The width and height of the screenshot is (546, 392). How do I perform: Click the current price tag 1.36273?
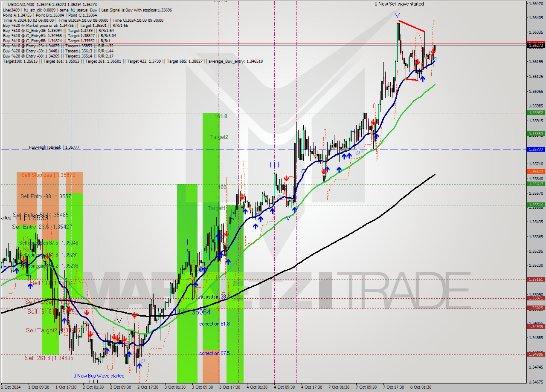pyautogui.click(x=536, y=45)
